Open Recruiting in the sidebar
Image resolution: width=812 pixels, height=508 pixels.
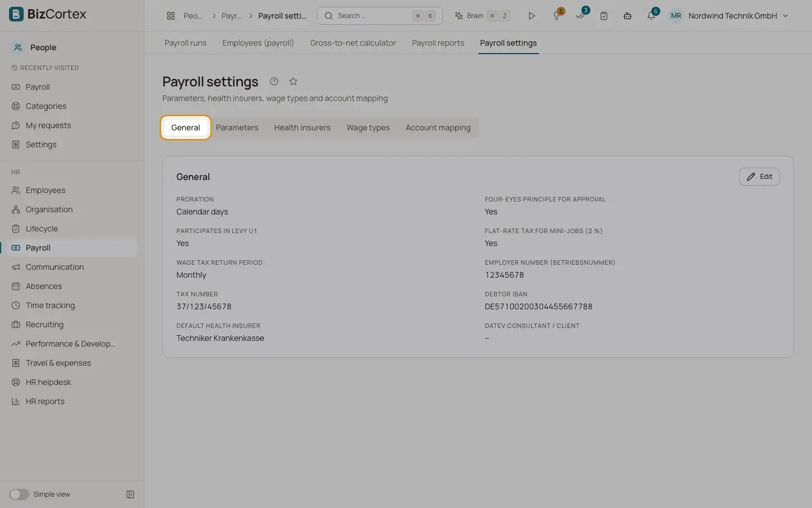coord(72,325)
